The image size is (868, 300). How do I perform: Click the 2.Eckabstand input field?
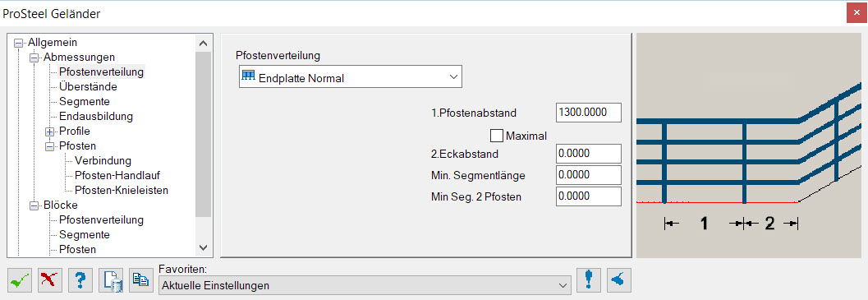tap(588, 154)
